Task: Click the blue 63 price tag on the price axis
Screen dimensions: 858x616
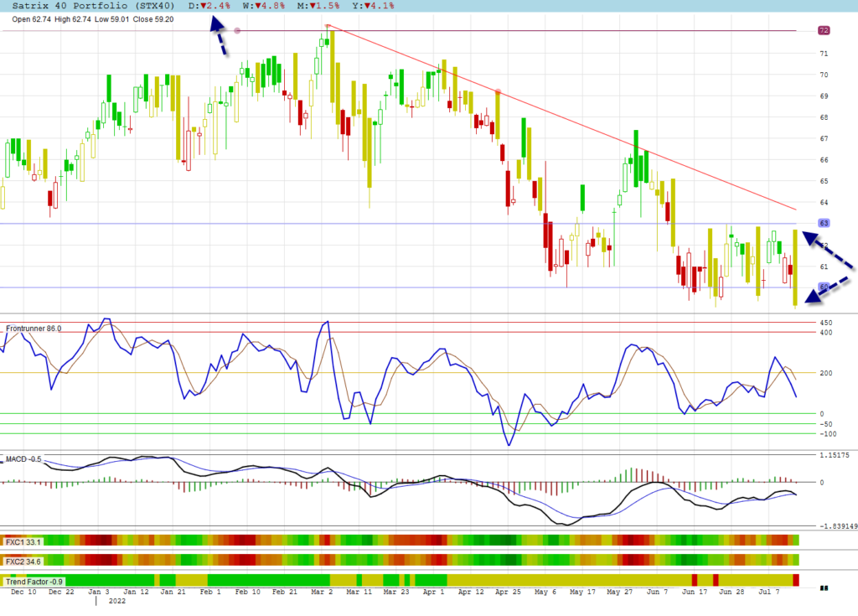Action: coord(824,224)
